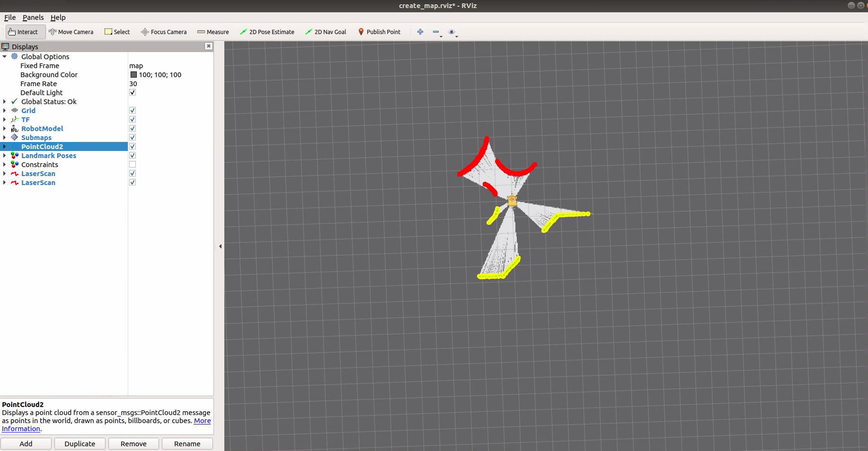
Task: Collapse the Global Options section
Action: coord(5,57)
